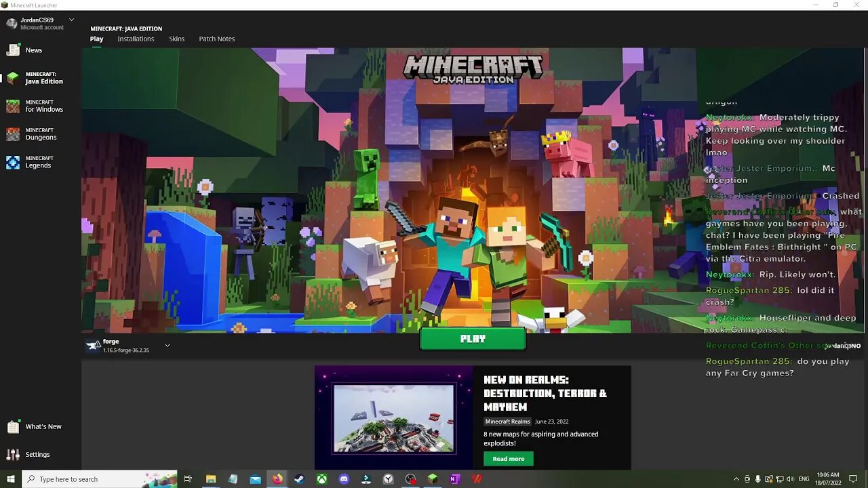Switch to the Skins tab
The width and height of the screenshot is (868, 488).
click(177, 39)
